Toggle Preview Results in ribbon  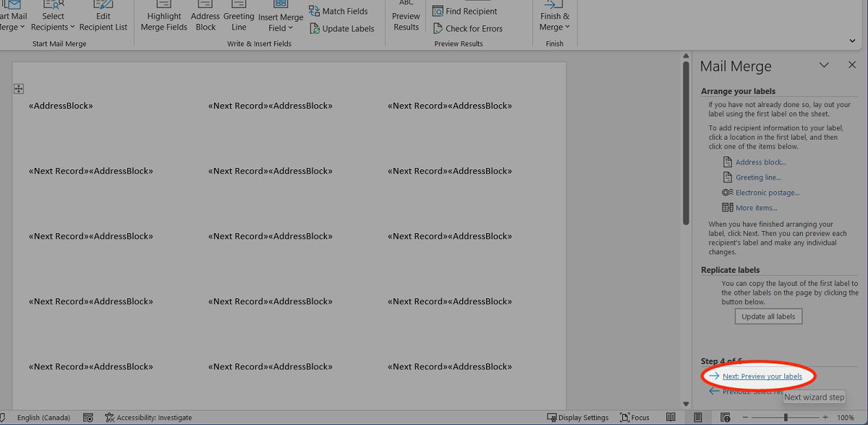click(x=406, y=17)
